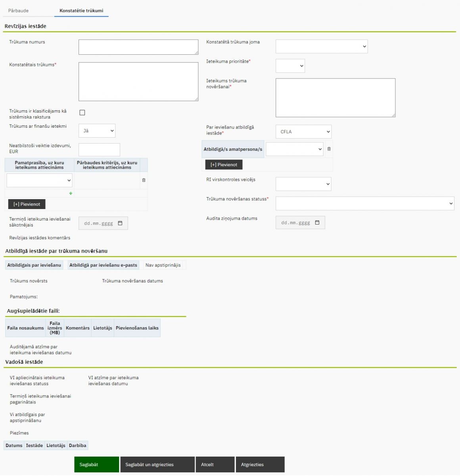Select Konstatētie trūkumi tab
460x476 pixels.
[x=81, y=11]
